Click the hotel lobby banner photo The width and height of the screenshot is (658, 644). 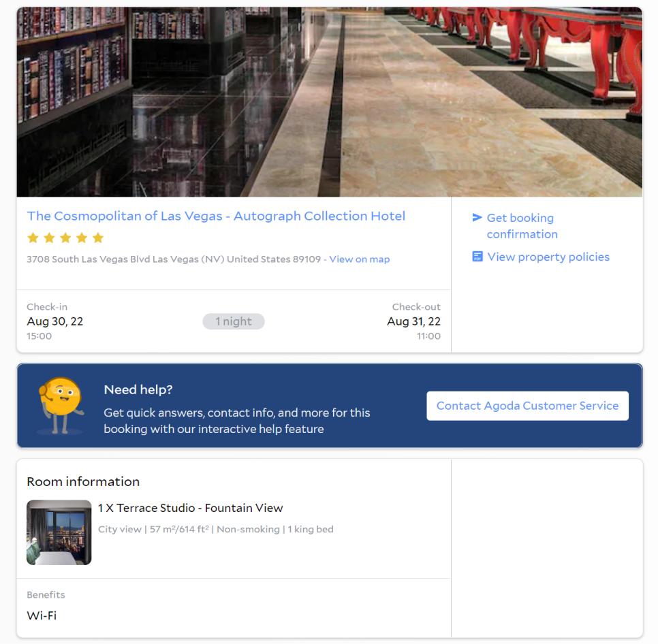pos(330,102)
